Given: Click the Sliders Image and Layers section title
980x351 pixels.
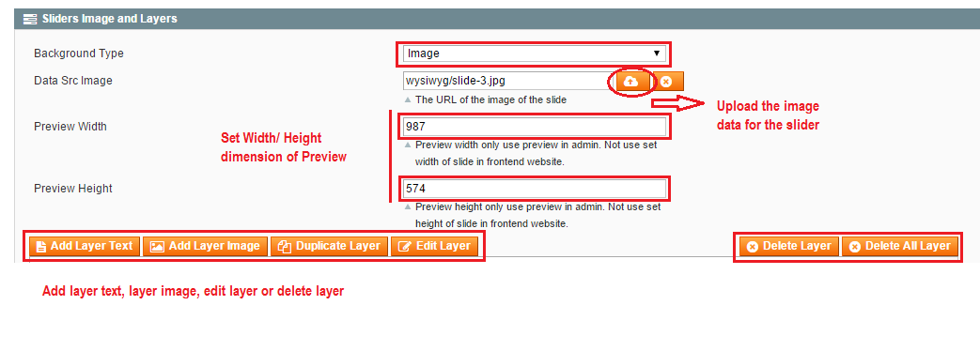Looking at the screenshot, I should (x=109, y=19).
